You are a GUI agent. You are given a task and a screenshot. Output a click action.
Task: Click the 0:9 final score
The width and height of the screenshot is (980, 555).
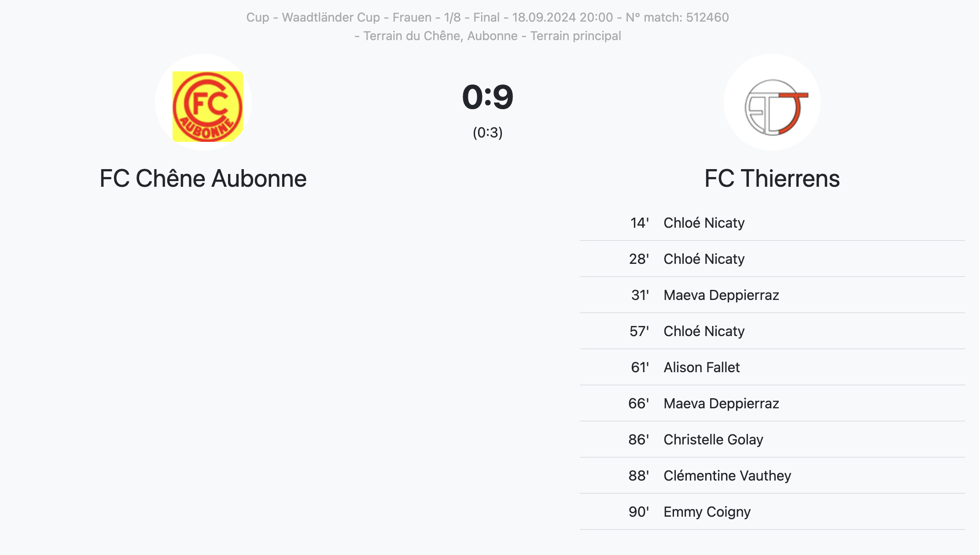coord(488,97)
